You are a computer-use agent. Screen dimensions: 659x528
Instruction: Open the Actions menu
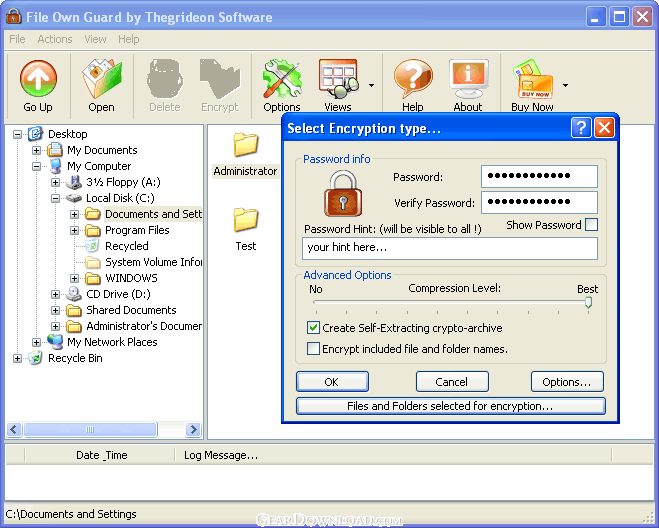[x=55, y=39]
